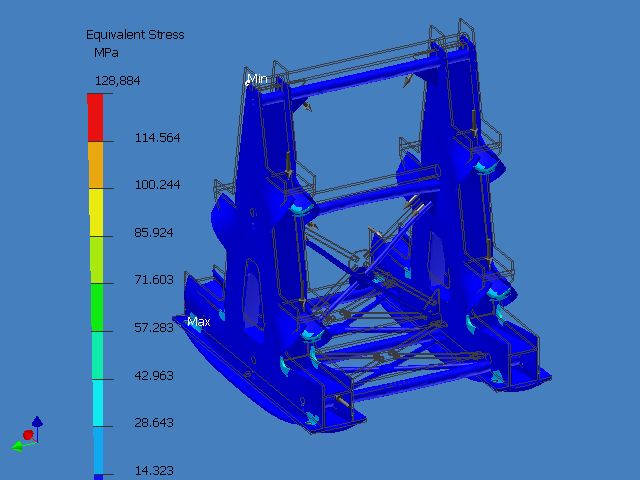Click the maximum value 128,884 in the legend
Image resolution: width=640 pixels, height=480 pixels.
pyautogui.click(x=118, y=81)
